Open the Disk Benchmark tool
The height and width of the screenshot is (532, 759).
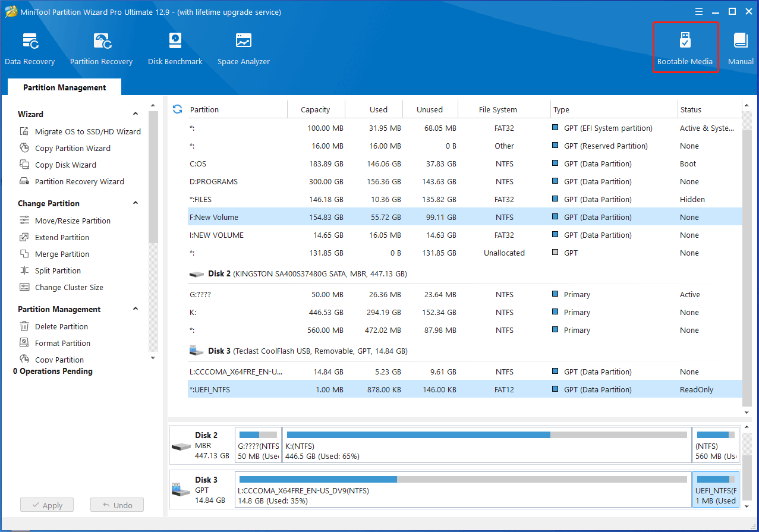[175, 49]
